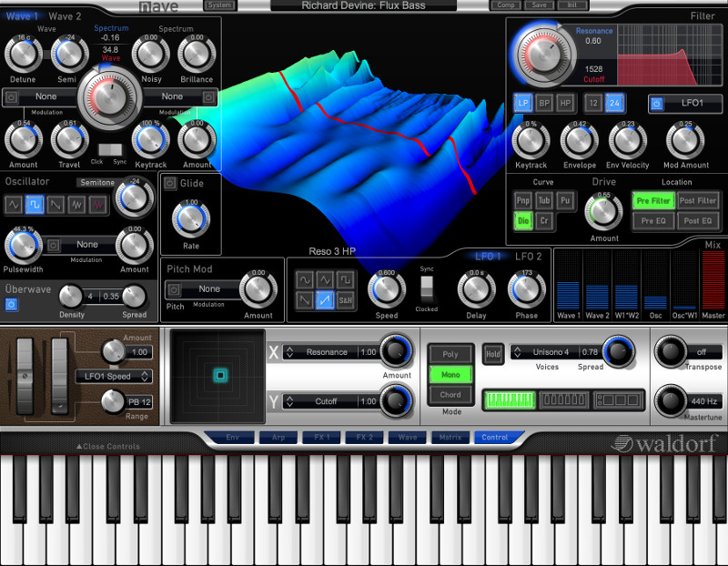The width and height of the screenshot is (728, 566).
Task: Select the LFO rising ramp shape
Action: 325,300
